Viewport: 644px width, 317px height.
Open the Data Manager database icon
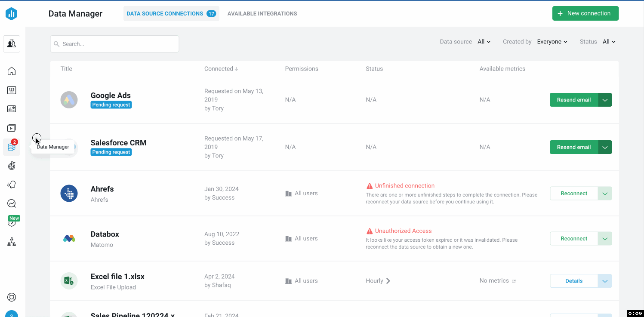pyautogui.click(x=12, y=148)
